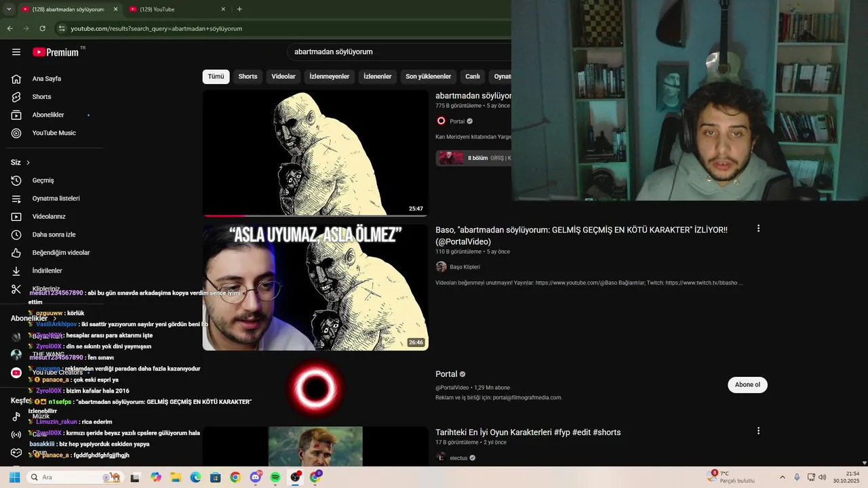Open Discord from the taskbar
Image resolution: width=868 pixels, height=488 pixels.
[x=256, y=477]
